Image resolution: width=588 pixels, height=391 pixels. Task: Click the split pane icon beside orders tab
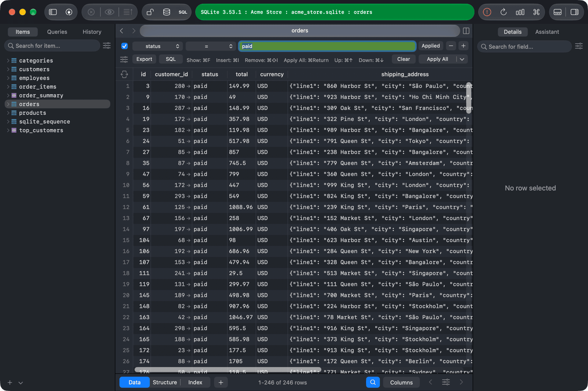tap(466, 31)
